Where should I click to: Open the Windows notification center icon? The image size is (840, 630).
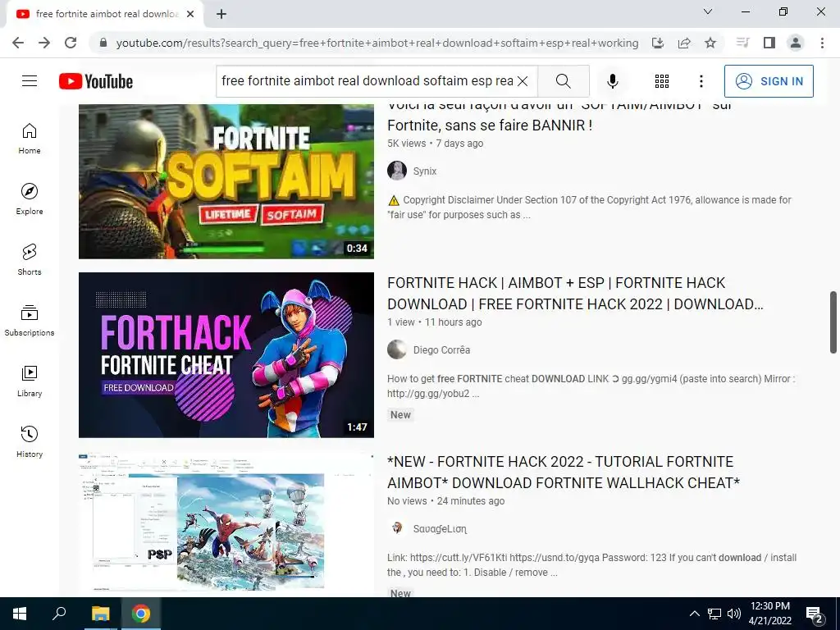coord(815,615)
